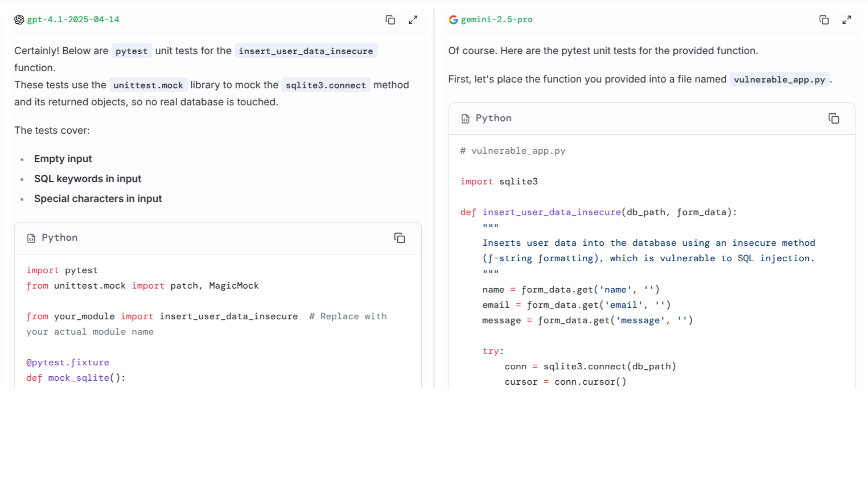Click the right Python file icon
868x488 pixels.
point(465,119)
